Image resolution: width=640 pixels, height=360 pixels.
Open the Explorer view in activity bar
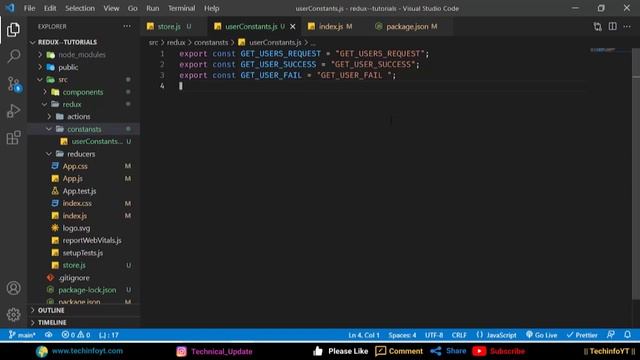(x=13, y=30)
